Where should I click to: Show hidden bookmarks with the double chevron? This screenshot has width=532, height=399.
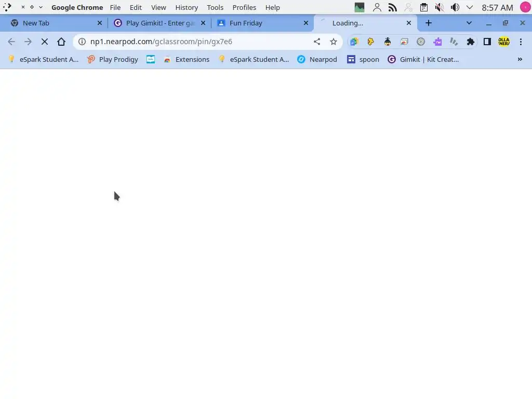coord(520,59)
